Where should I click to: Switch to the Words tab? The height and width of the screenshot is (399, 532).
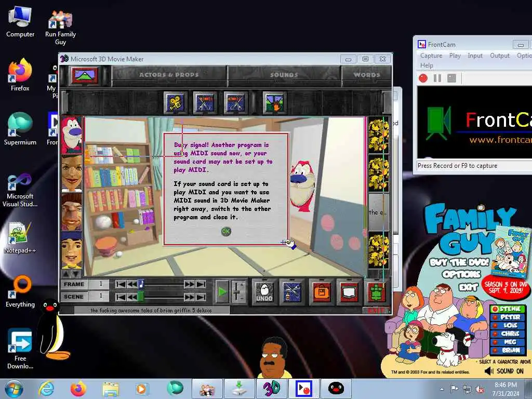pyautogui.click(x=366, y=75)
